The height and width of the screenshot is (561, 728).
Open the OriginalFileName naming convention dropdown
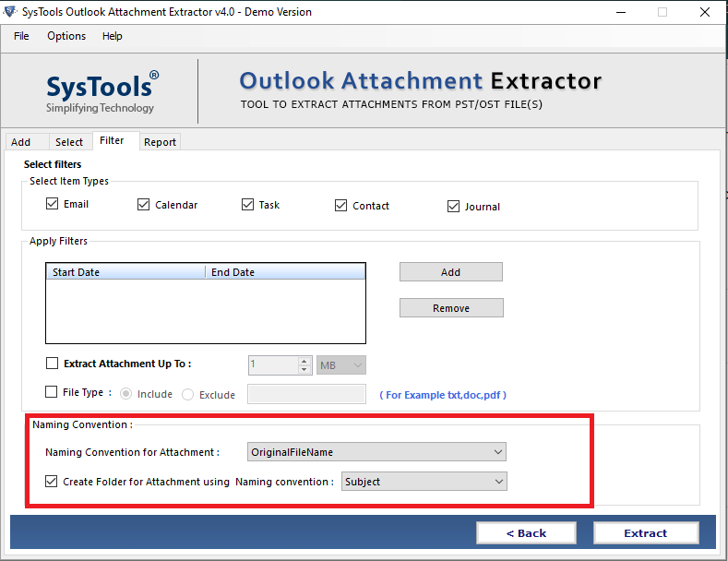click(376, 452)
